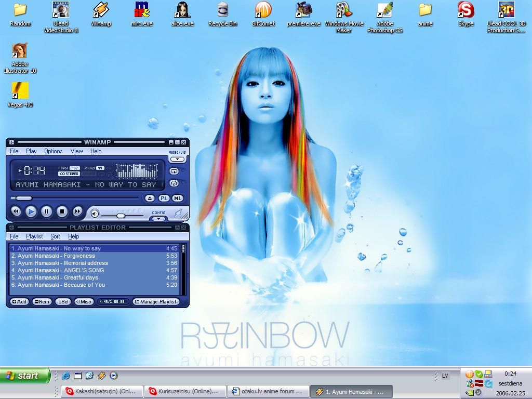
Task: Click the LV language bar indicator
Action: [445, 376]
